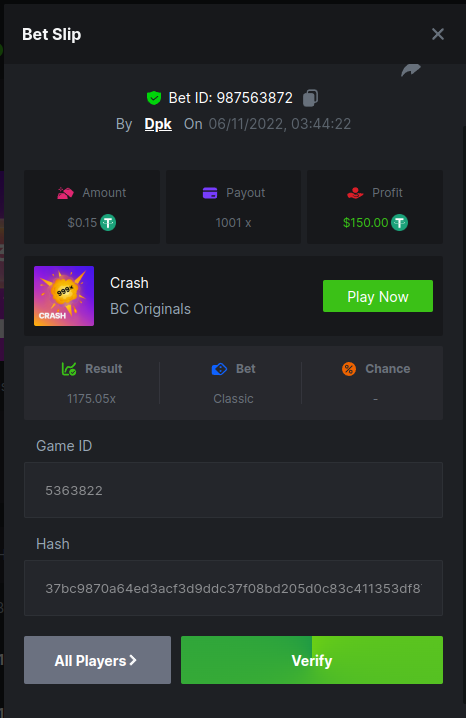The image size is (466, 718).
Task: Click the Play Now button
Action: coord(378,296)
